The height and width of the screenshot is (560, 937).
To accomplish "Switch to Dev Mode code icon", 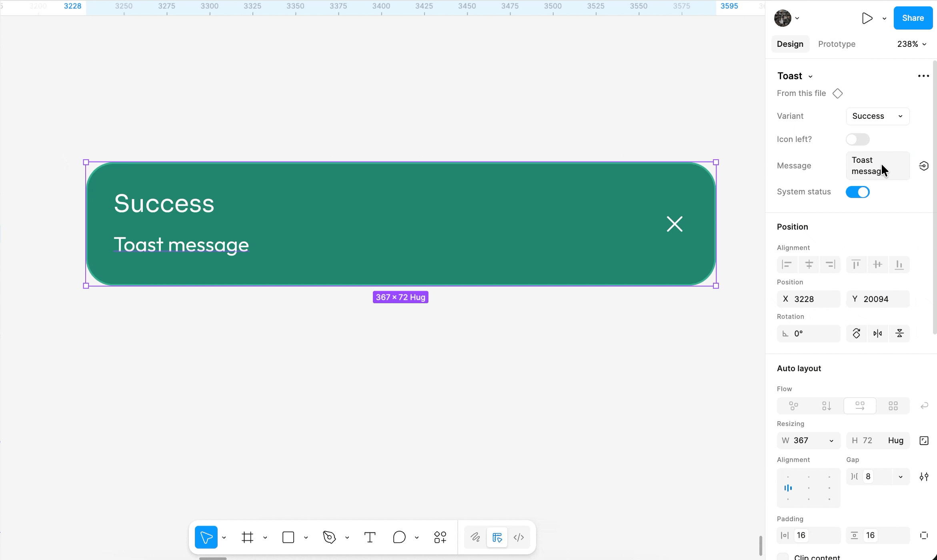I will (x=519, y=537).
